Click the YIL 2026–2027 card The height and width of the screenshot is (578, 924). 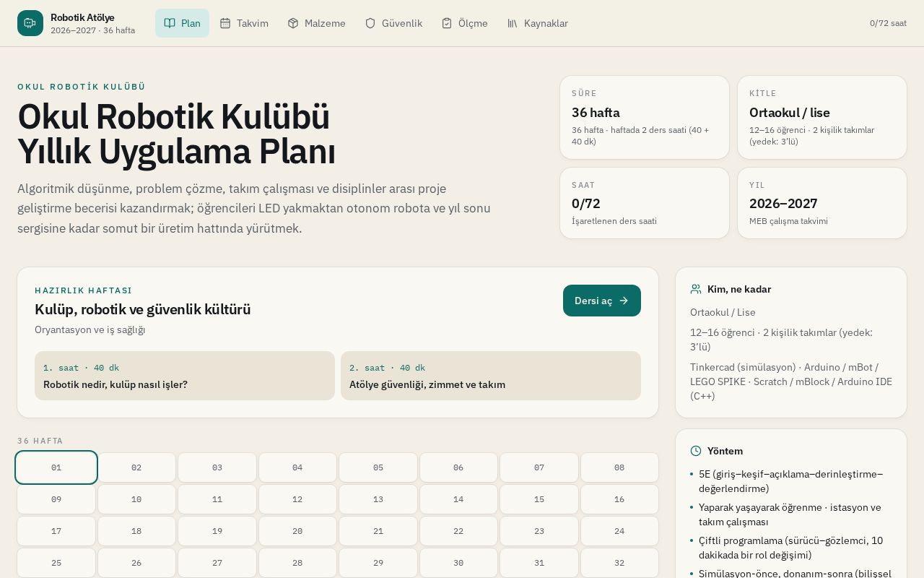tap(822, 203)
